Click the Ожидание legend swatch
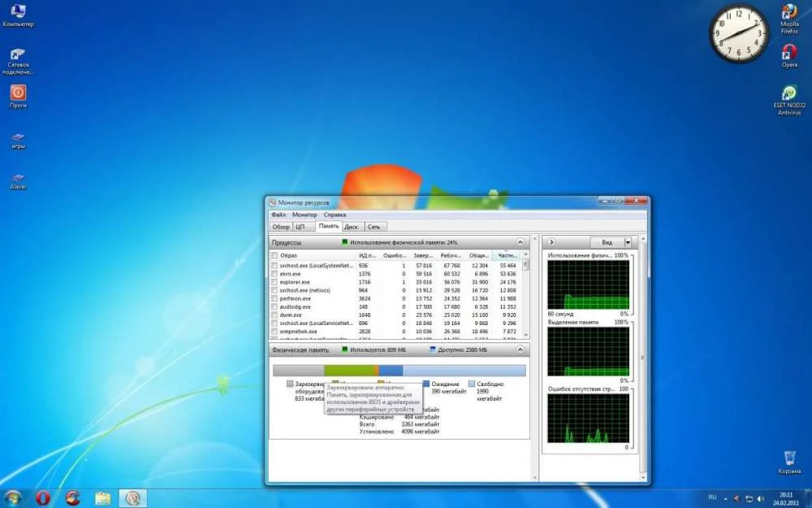The height and width of the screenshot is (508, 812). pos(425,384)
